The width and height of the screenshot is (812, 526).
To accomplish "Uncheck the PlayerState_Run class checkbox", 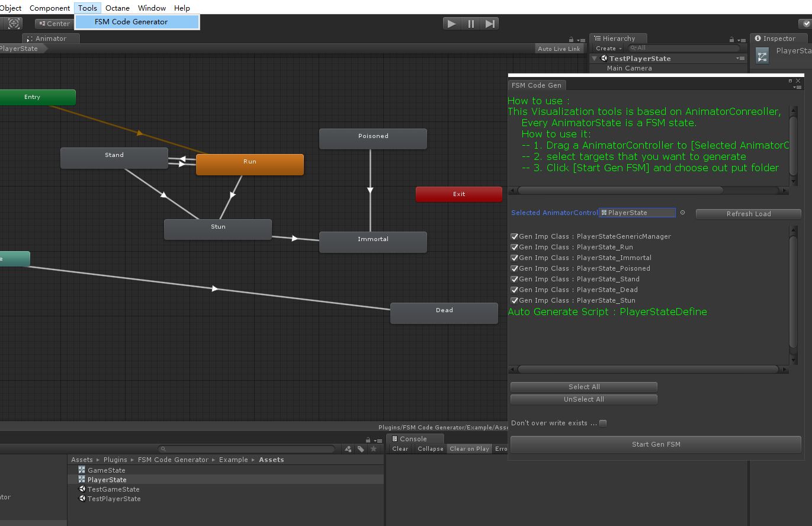I will click(x=514, y=247).
